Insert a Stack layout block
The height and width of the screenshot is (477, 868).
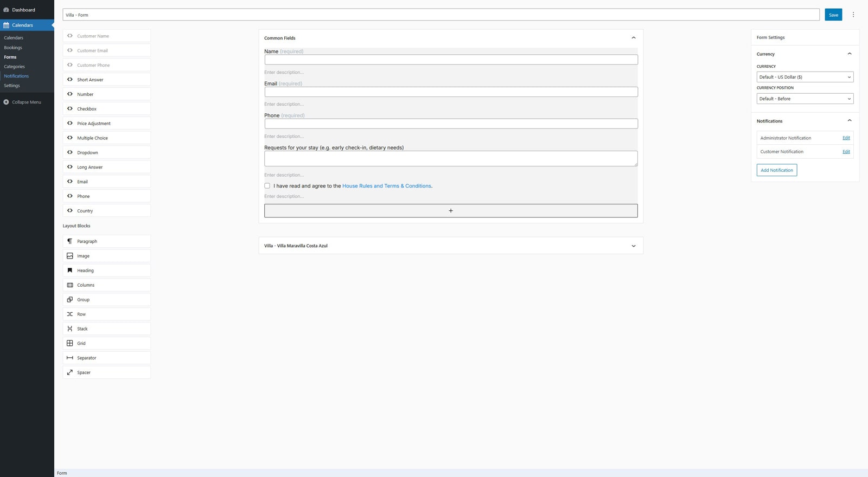point(106,329)
